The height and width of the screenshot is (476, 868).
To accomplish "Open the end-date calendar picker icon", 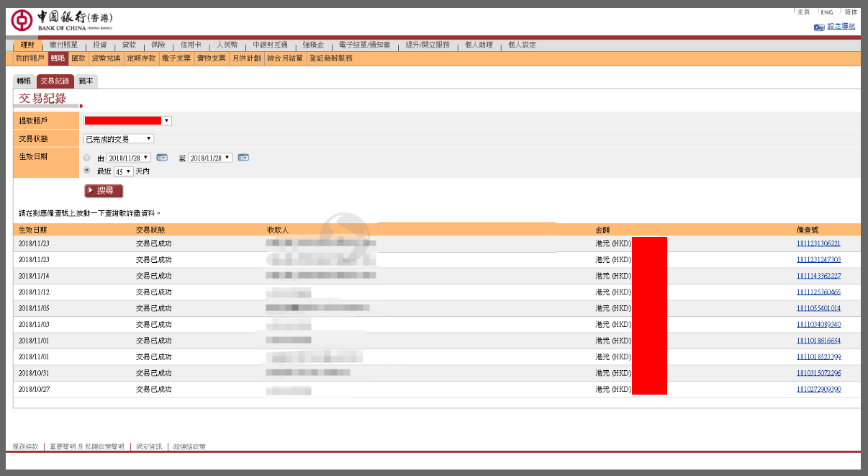I will (243, 158).
